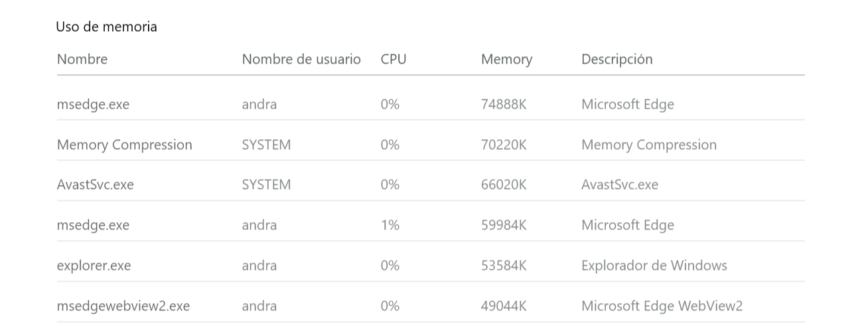Click the Memory column header

pos(507,60)
